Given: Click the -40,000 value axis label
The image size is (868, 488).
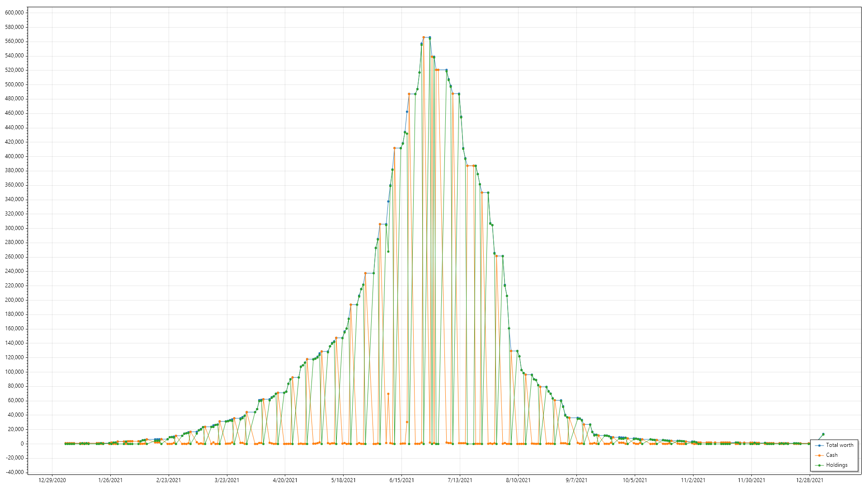Looking at the screenshot, I should click(x=14, y=472).
